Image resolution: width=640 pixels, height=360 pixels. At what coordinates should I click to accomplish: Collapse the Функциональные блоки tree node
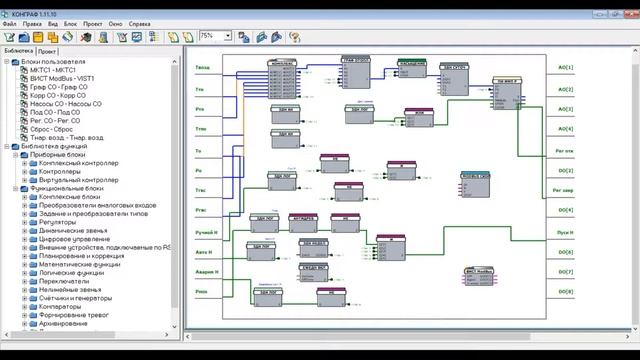(16, 189)
